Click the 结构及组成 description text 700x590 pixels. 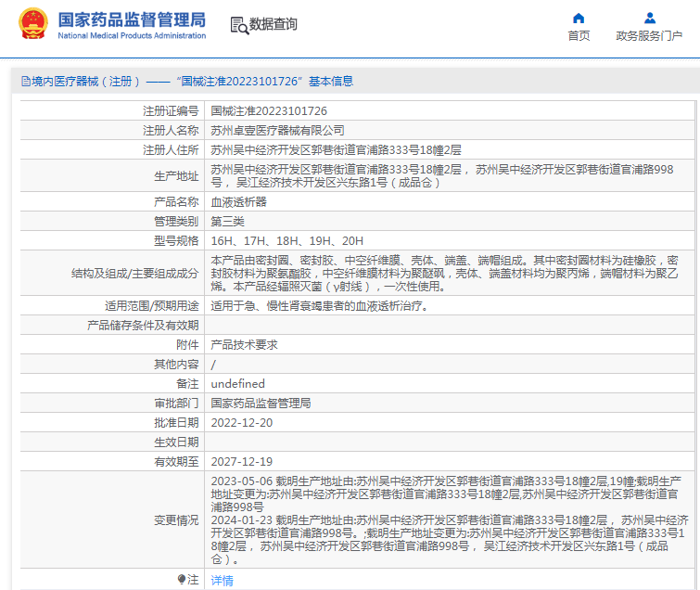point(445,274)
